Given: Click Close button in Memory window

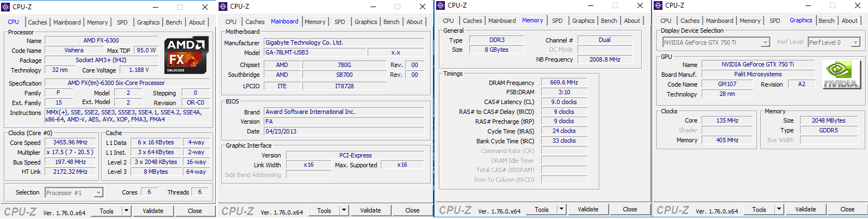Looking at the screenshot, I should pos(630,209).
